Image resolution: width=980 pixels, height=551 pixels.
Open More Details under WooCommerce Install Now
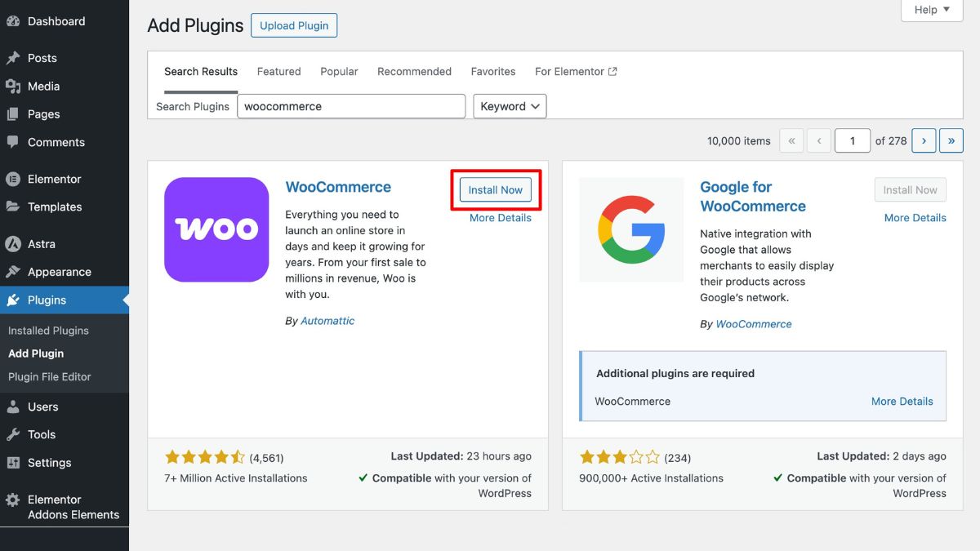pyautogui.click(x=501, y=218)
